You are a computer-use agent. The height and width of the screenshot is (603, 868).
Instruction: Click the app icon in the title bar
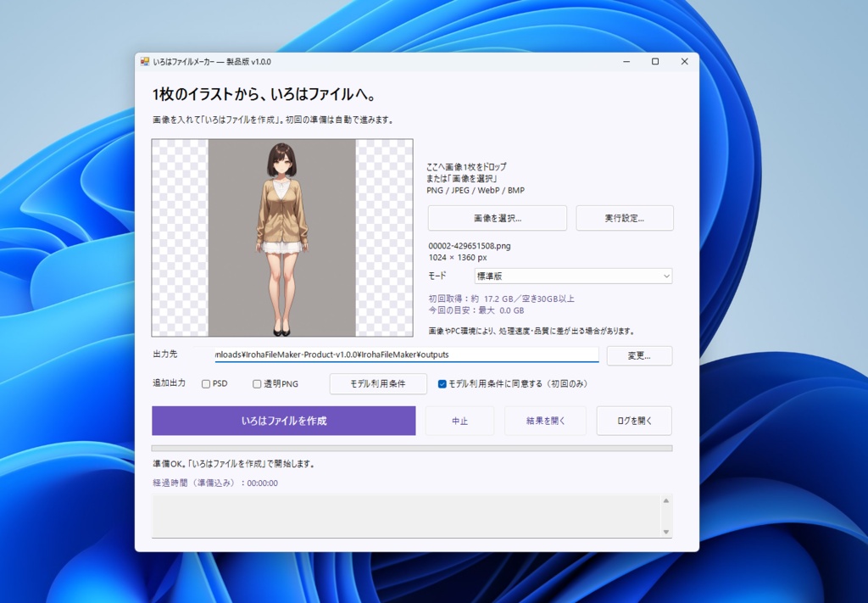click(144, 61)
